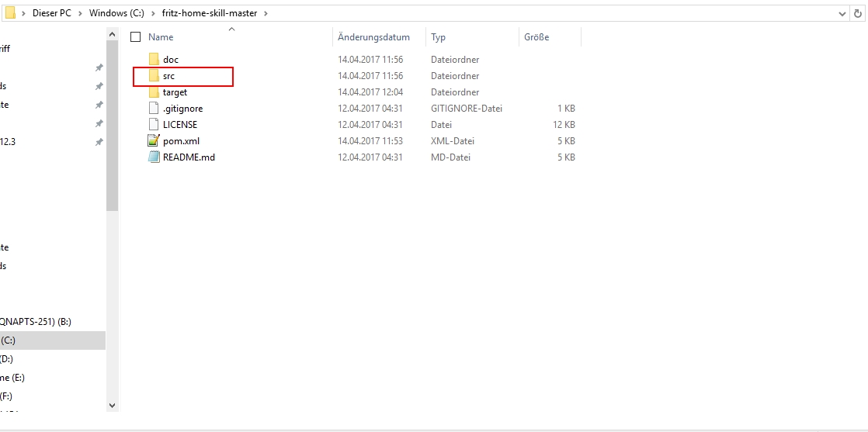
Task: Select the .gitignore file icon
Action: (153, 109)
